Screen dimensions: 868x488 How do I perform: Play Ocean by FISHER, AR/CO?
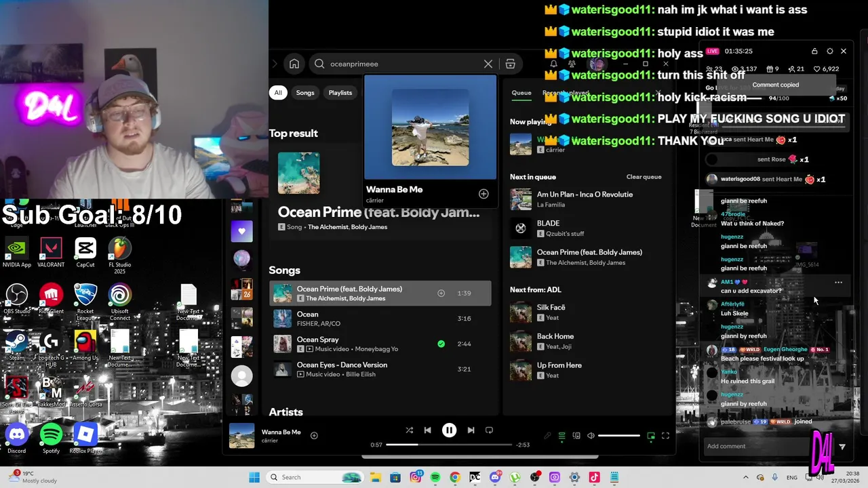[380, 319]
